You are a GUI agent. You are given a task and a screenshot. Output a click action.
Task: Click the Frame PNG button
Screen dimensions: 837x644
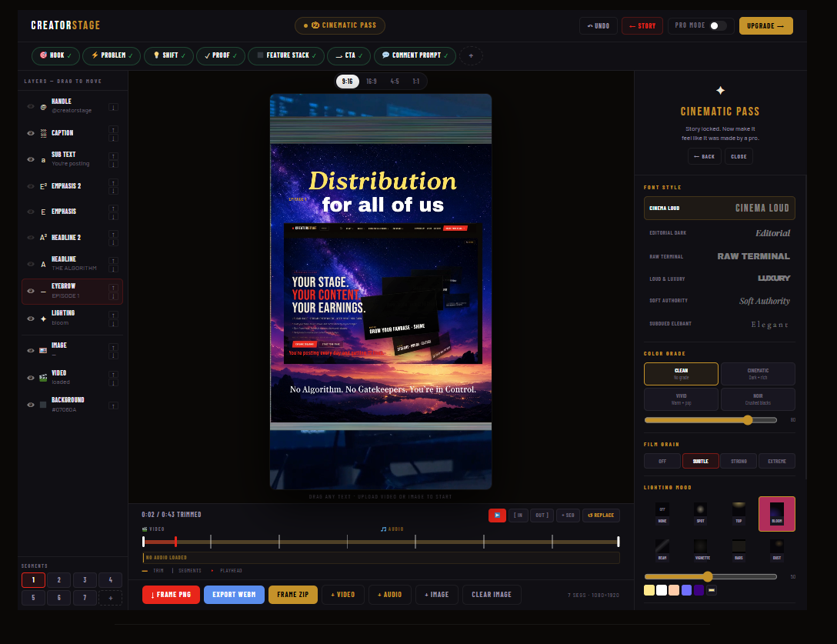171,595
